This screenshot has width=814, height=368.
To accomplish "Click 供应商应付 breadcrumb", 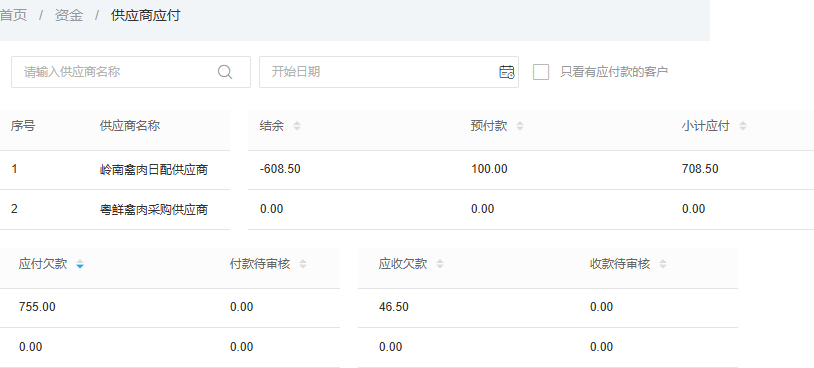I will [x=145, y=16].
